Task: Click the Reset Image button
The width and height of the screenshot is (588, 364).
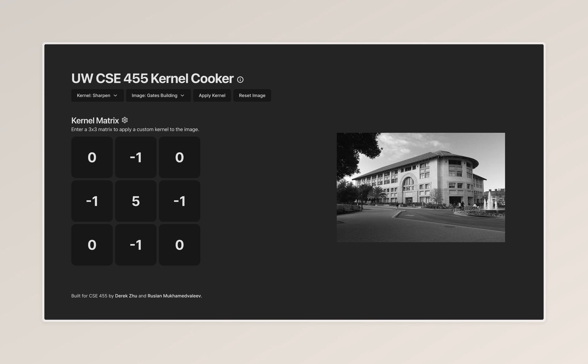Action: pyautogui.click(x=252, y=95)
